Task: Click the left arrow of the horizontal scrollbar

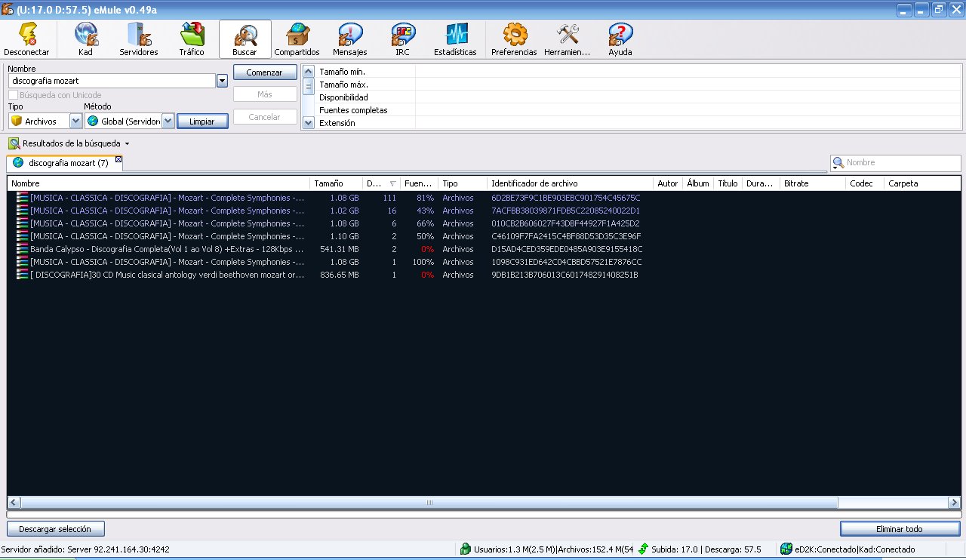Action: click(x=14, y=503)
